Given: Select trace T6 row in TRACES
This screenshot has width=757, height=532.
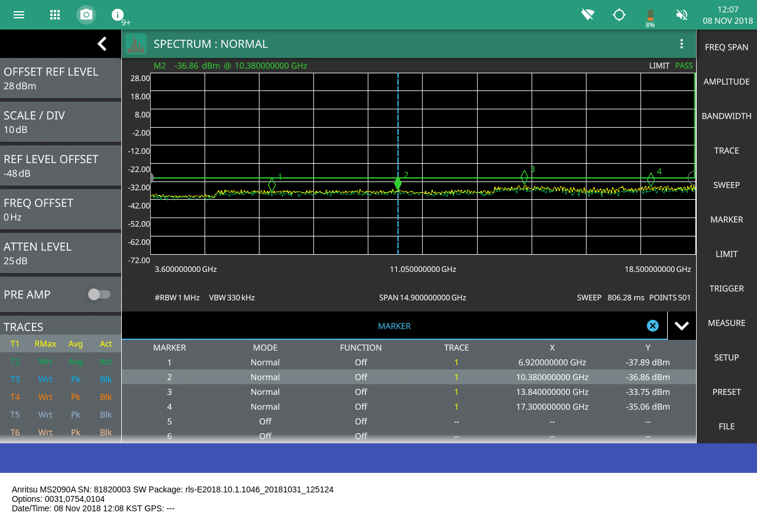Looking at the screenshot, I should pos(61,432).
